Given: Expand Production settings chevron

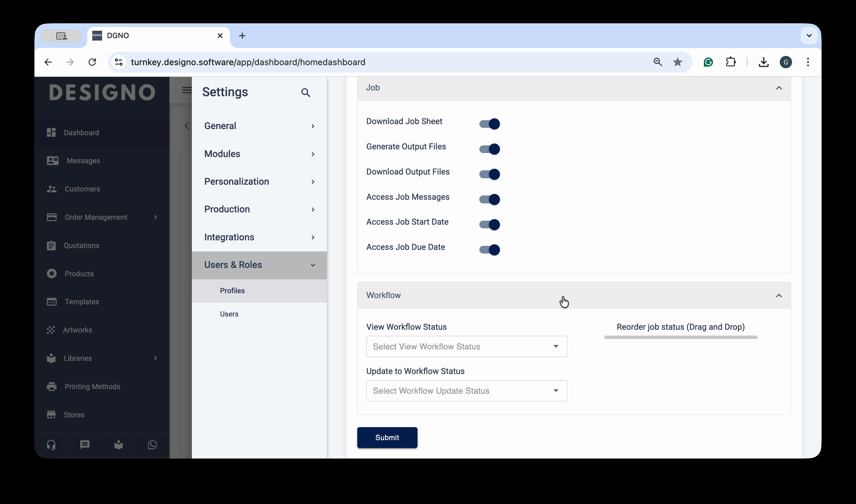Looking at the screenshot, I should click(x=313, y=209).
